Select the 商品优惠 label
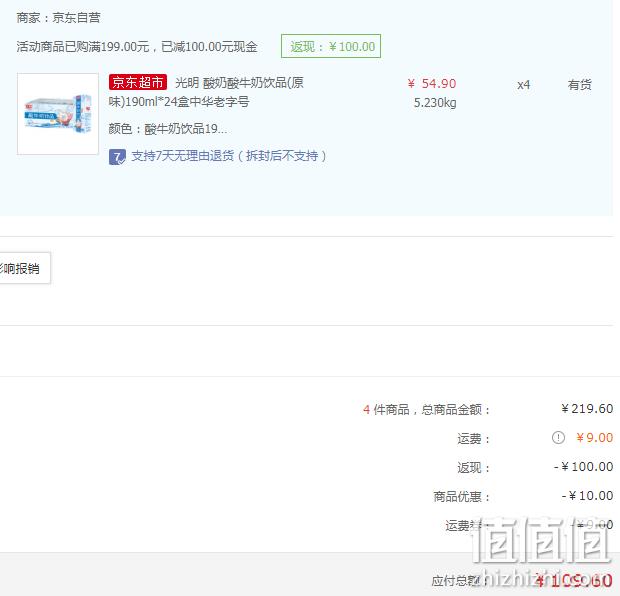Screen dimensions: 620x596 tap(461, 496)
